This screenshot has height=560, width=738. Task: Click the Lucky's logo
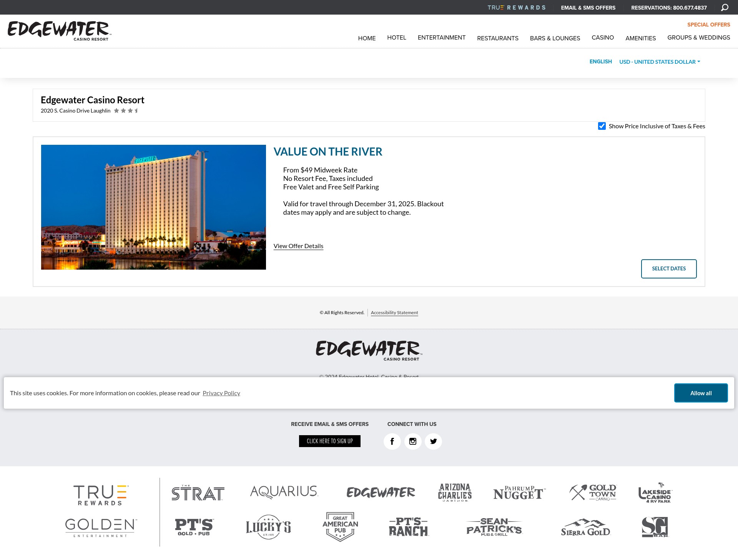[268, 527]
